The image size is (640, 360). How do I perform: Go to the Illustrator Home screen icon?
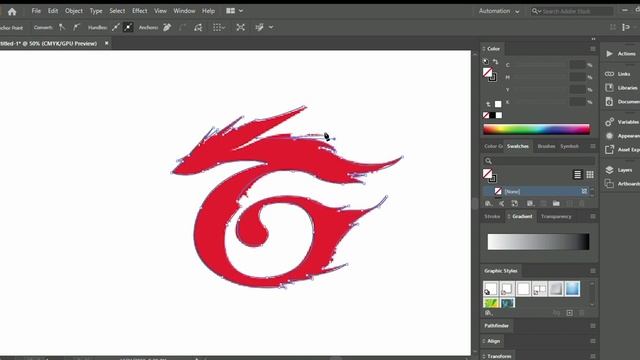coord(12,11)
